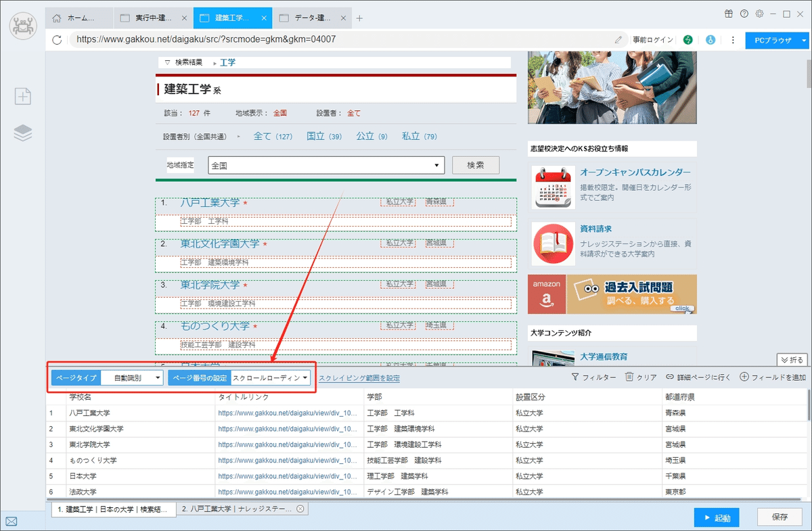Click the 工学 breadcrumb link
Viewport: 812px width, 531px height.
pyautogui.click(x=227, y=62)
